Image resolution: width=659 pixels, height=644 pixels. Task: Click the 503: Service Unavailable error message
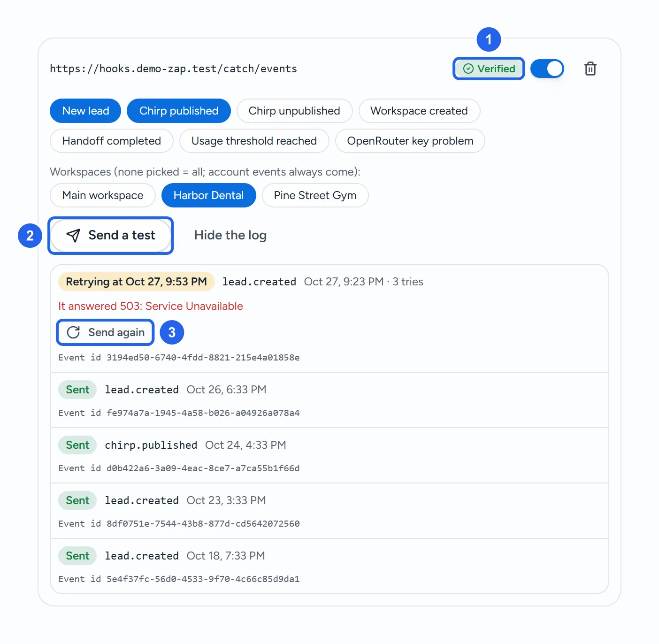pos(151,306)
